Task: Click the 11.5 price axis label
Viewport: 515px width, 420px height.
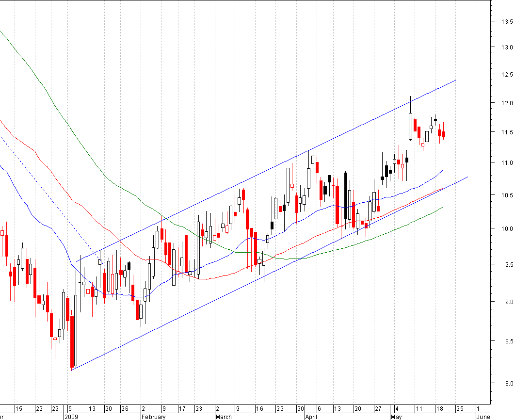Action: 507,132
